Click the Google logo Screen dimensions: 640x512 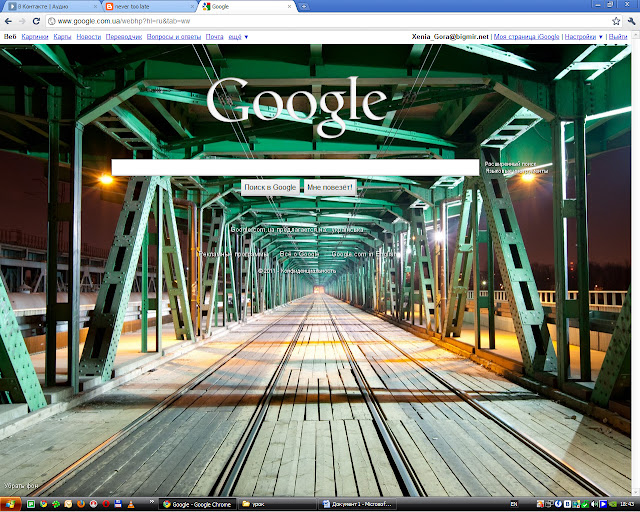pyautogui.click(x=297, y=107)
